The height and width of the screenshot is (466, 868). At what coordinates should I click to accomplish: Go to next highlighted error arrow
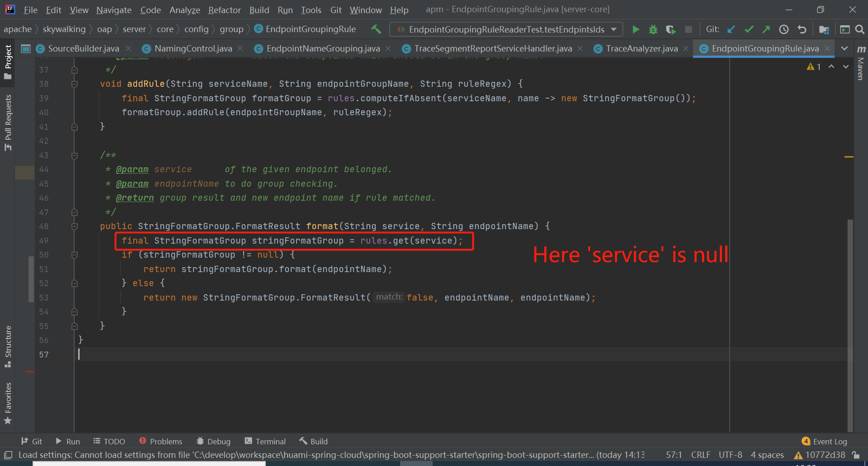tap(846, 66)
